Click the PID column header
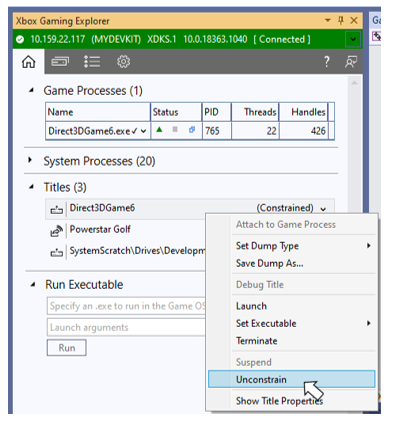Screen dimensions: 393x426 (x=216, y=112)
